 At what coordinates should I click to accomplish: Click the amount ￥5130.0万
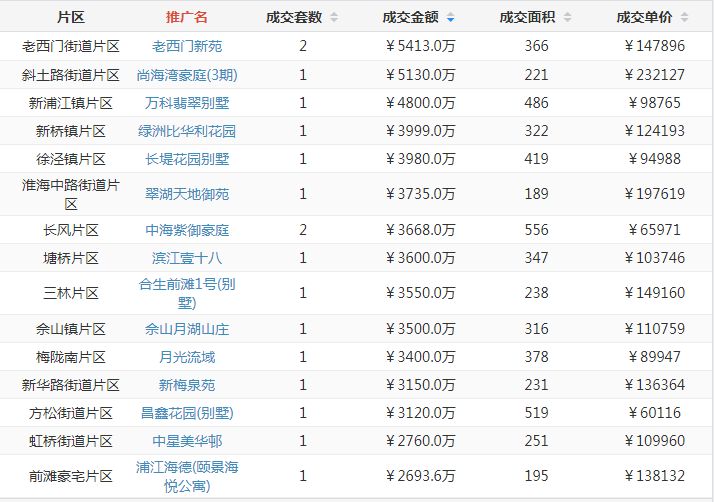point(420,75)
